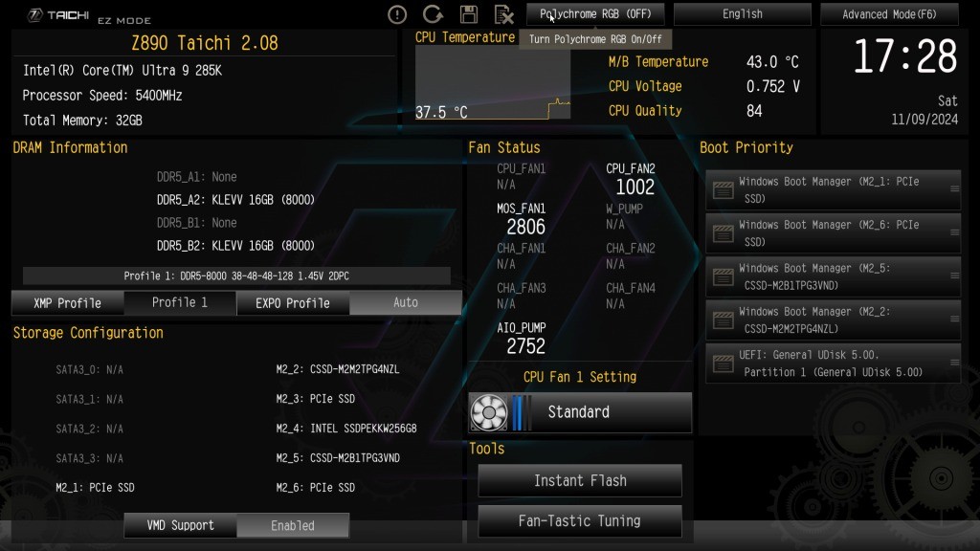Click the 17:28 clock display

(x=904, y=56)
